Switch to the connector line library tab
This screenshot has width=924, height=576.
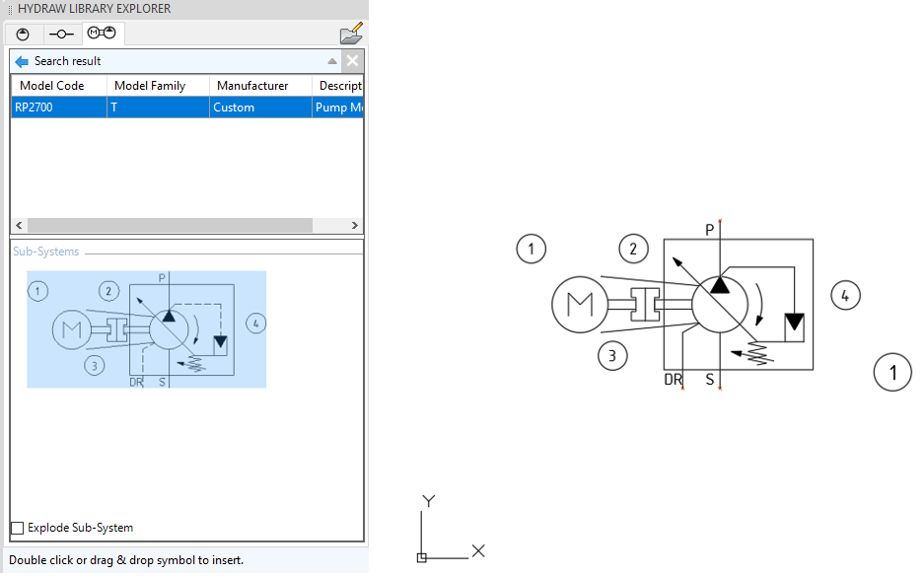click(x=62, y=34)
